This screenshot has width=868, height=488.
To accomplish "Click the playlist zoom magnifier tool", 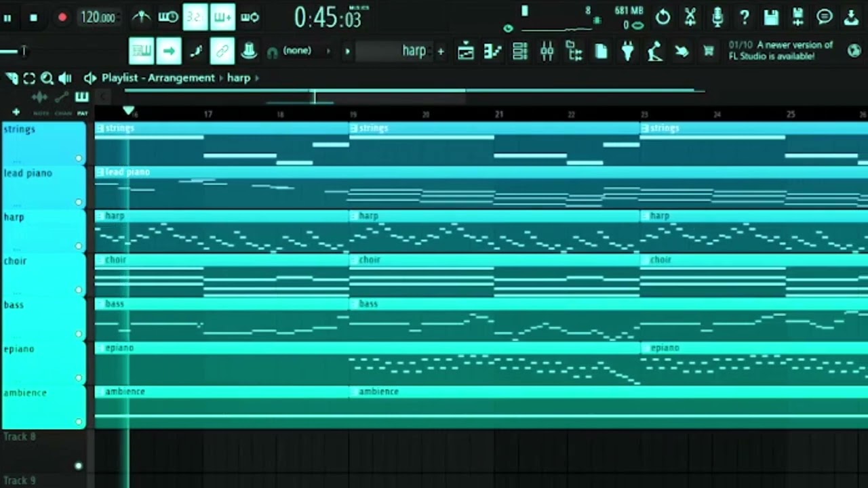I will pos(47,78).
